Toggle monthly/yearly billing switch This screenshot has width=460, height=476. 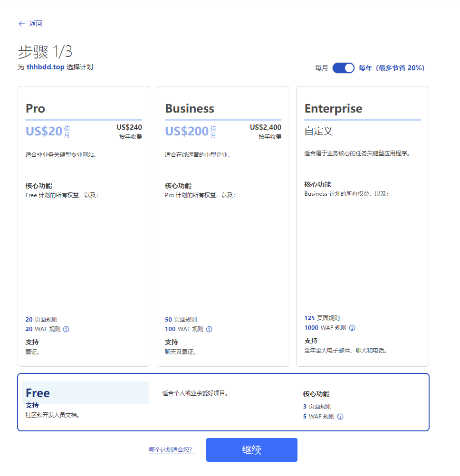pyautogui.click(x=343, y=68)
